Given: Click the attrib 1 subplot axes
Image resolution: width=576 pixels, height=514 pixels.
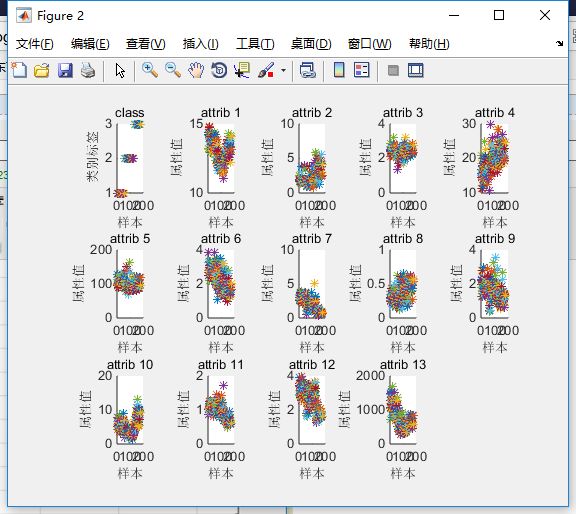Looking at the screenshot, I should (x=221, y=158).
